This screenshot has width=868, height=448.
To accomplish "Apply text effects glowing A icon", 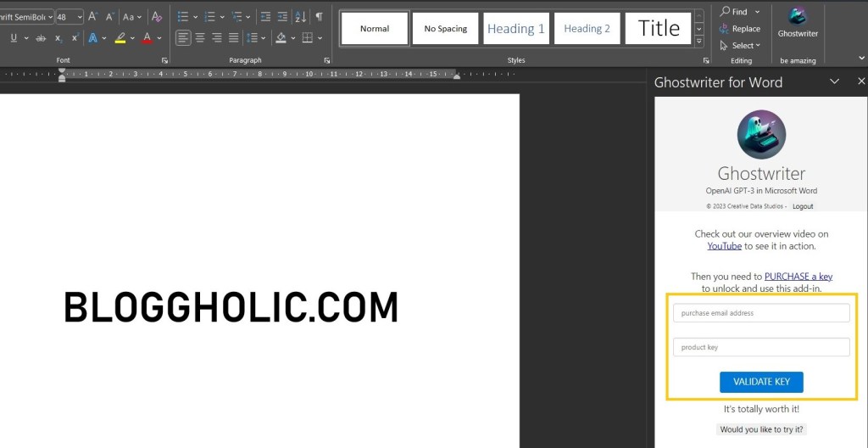I will click(92, 38).
